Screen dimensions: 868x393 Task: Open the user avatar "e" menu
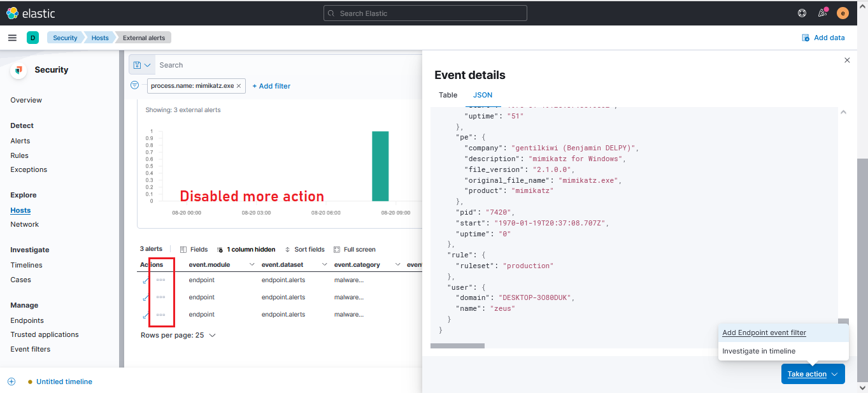[x=843, y=13]
